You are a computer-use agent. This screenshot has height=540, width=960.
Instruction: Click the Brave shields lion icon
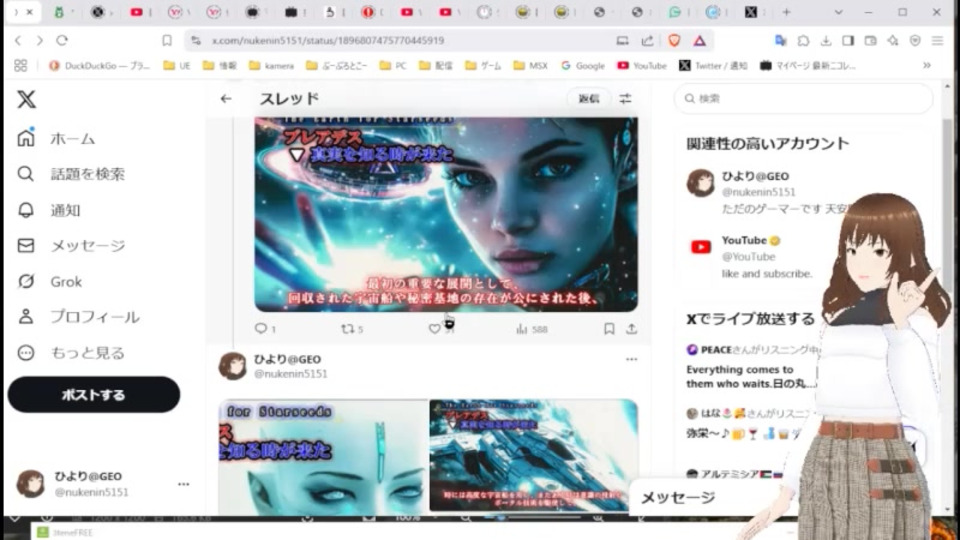pyautogui.click(x=674, y=40)
